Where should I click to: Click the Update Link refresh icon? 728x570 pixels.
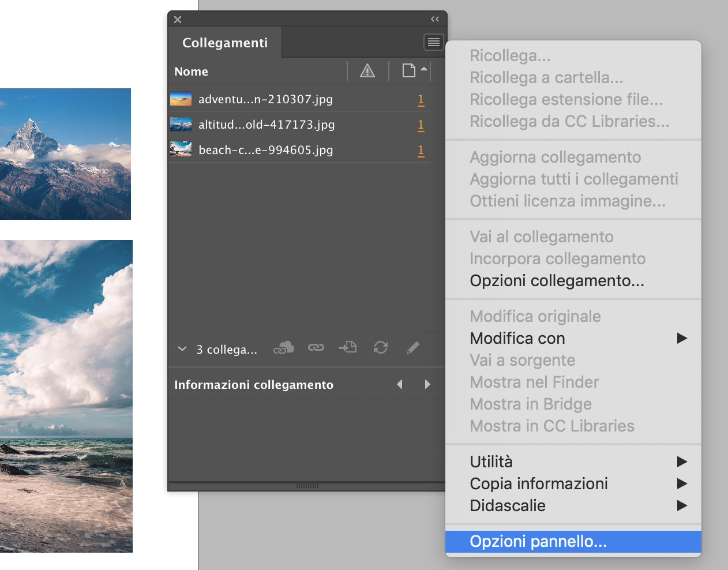click(x=381, y=347)
